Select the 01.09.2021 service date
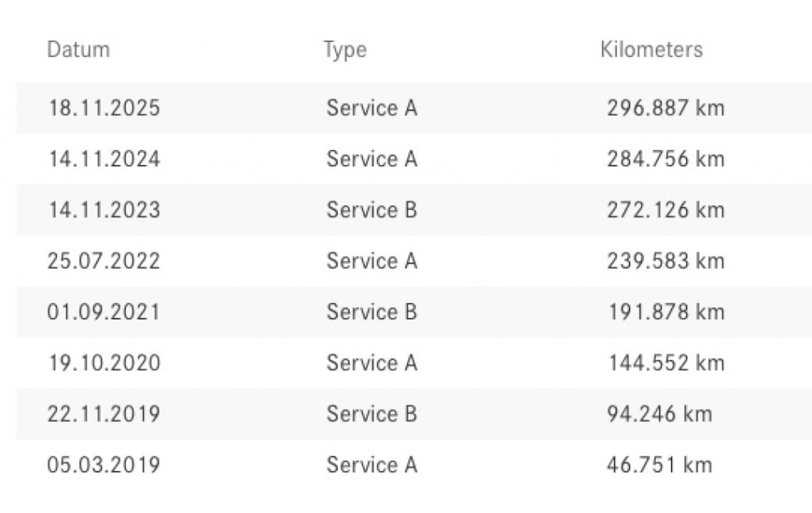 coord(104,312)
